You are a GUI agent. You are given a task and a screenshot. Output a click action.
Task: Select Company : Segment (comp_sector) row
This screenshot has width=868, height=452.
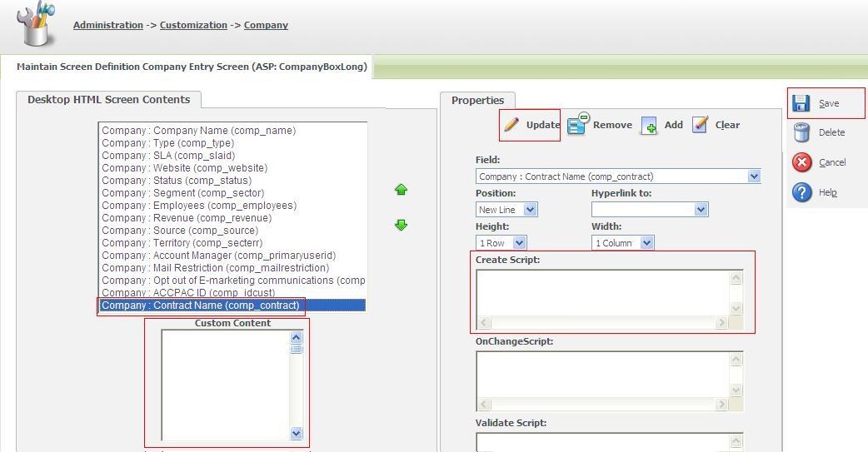232,193
